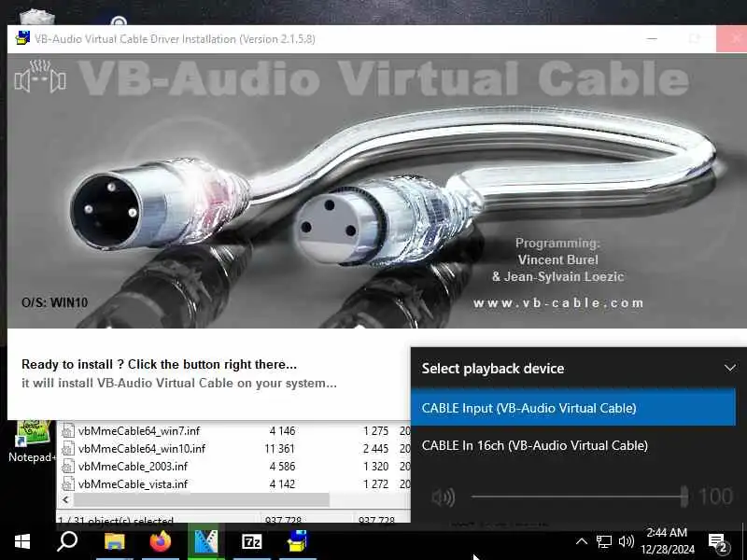The image size is (747, 560).
Task: Collapse the Select playback device list chevron
Action: (729, 368)
